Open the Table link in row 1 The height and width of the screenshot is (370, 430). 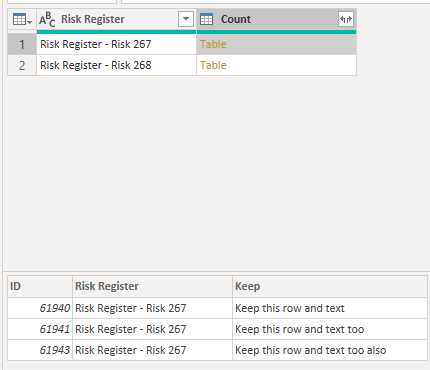tap(213, 44)
